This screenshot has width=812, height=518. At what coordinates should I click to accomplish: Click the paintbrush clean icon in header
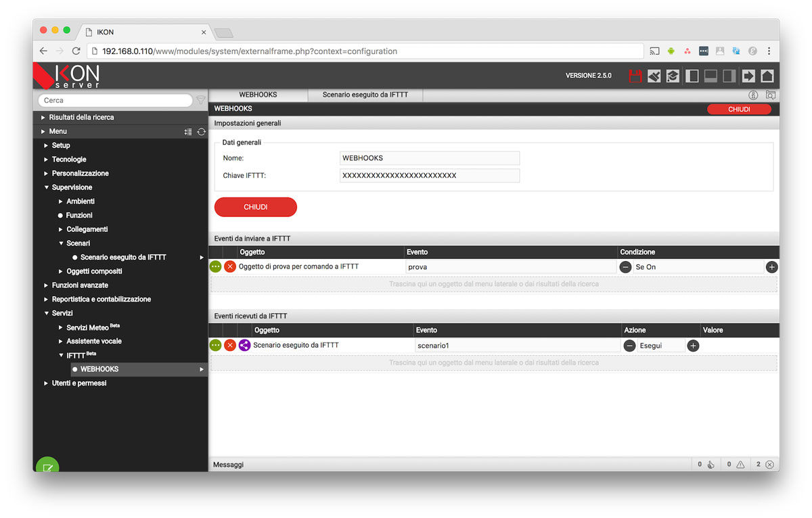pos(654,76)
